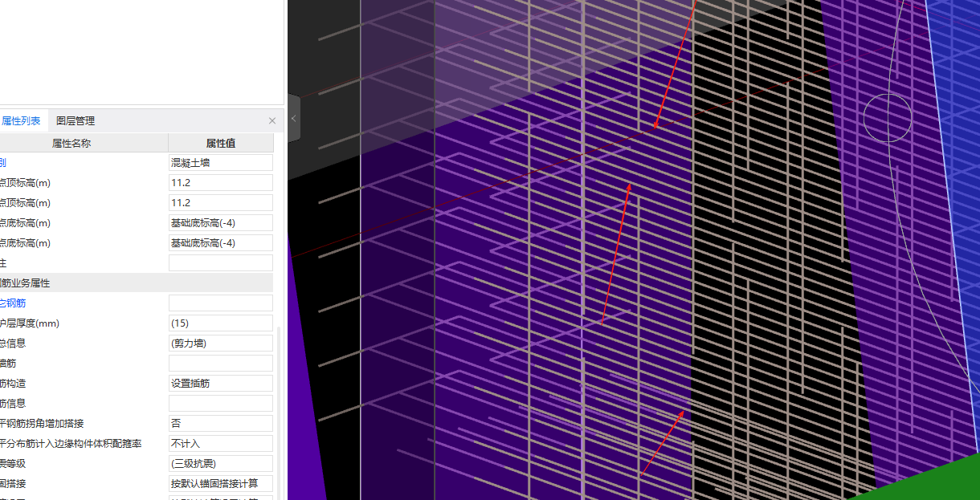This screenshot has height=500, width=980.
Task: Click the 属性值 column header
Action: coord(221,143)
